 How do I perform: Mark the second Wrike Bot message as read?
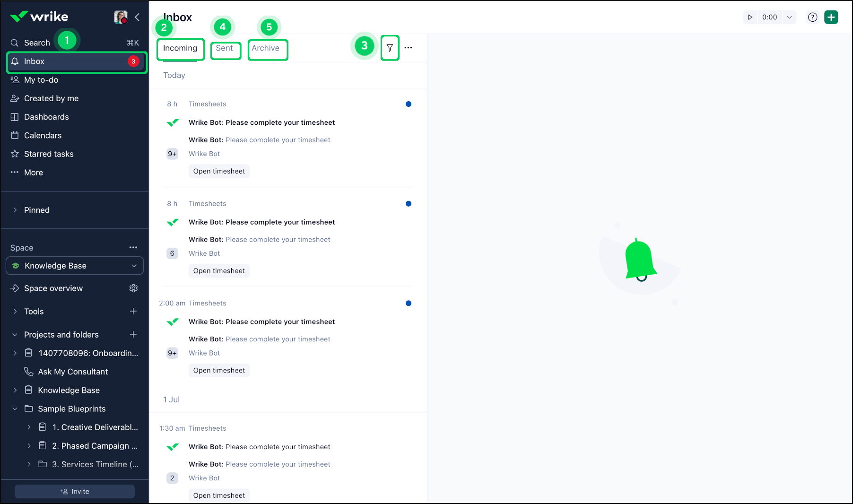(409, 204)
